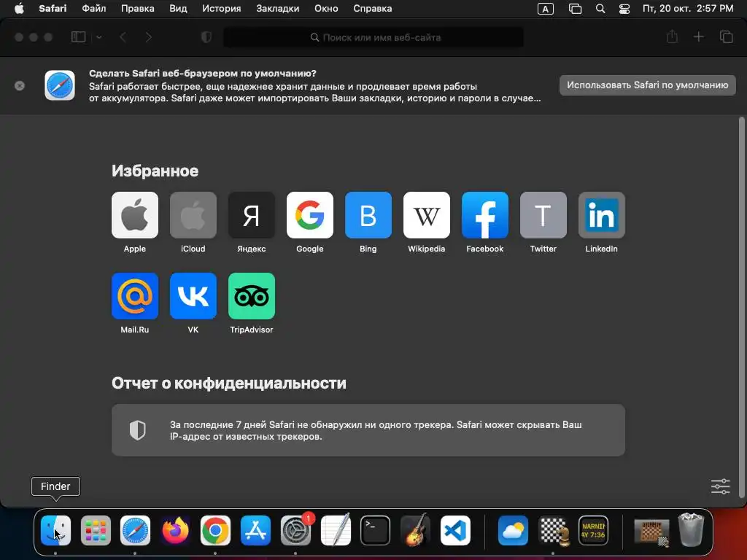Open the LinkedIn favorite
The width and height of the screenshot is (747, 560).
pos(602,215)
